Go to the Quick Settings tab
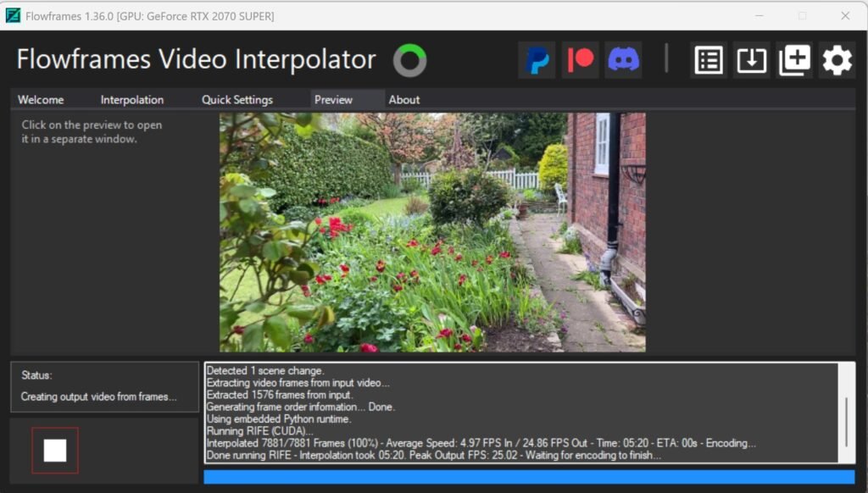The height and width of the screenshot is (493, 868). [237, 100]
